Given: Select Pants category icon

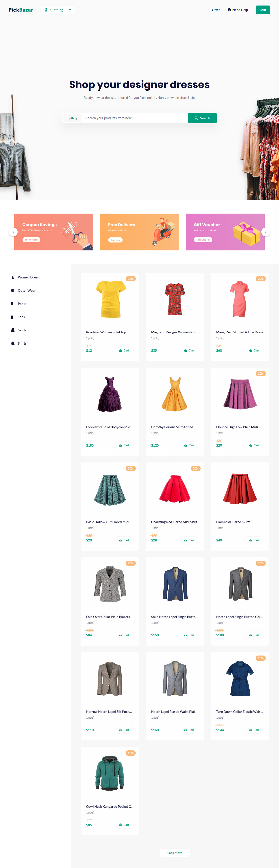Looking at the screenshot, I should (x=12, y=304).
